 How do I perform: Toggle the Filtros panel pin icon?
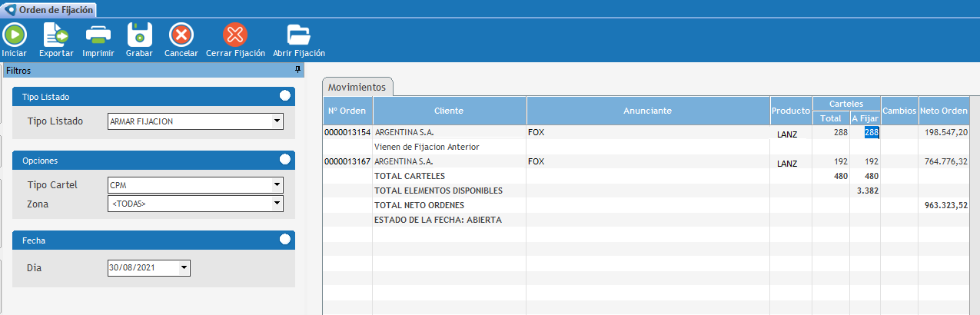[297, 70]
